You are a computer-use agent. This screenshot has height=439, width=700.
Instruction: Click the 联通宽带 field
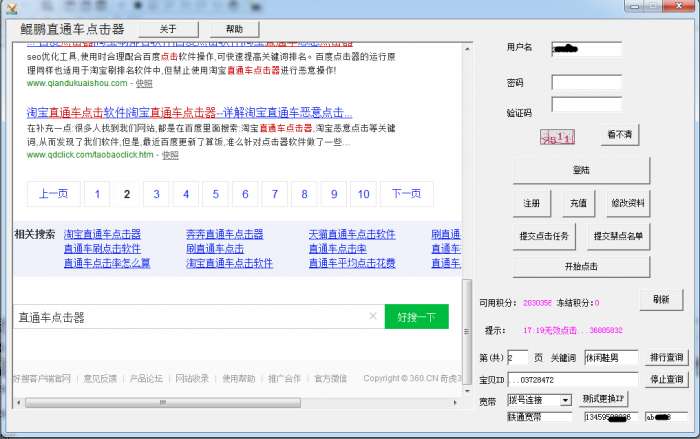pyautogui.click(x=539, y=417)
